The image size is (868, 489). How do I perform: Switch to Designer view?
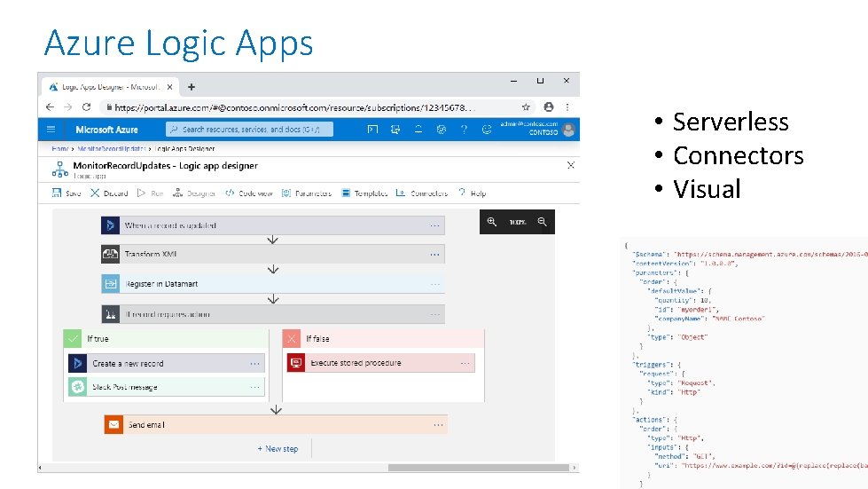point(194,193)
